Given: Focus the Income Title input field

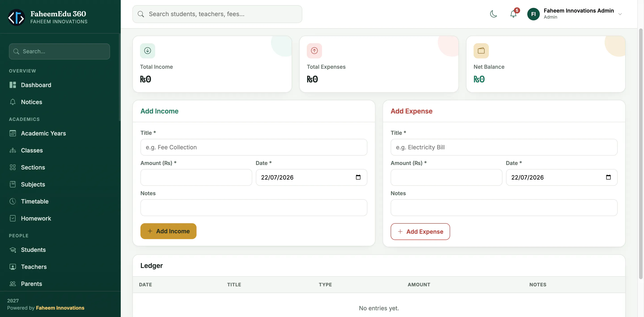Looking at the screenshot, I should tap(254, 147).
